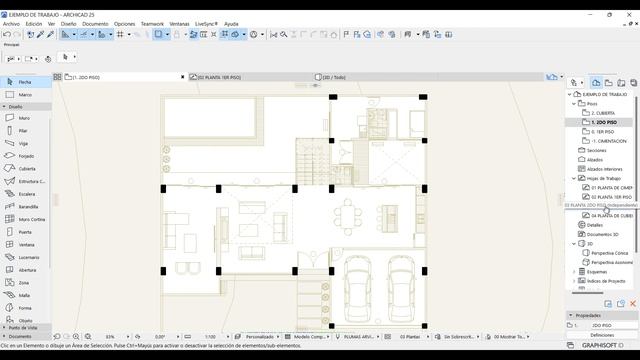The height and width of the screenshot is (360, 640).
Task: Collapse the Propiedades panel section
Action: 571,316
